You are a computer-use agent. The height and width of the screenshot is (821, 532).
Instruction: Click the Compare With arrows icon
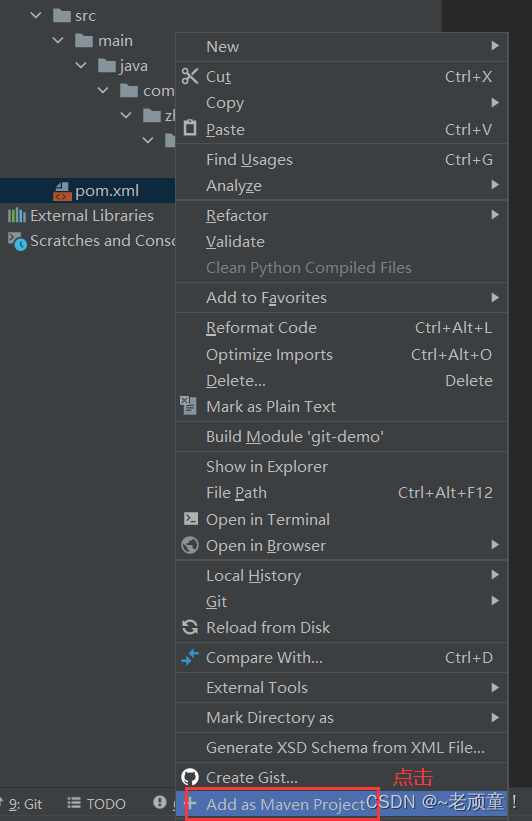tap(190, 657)
